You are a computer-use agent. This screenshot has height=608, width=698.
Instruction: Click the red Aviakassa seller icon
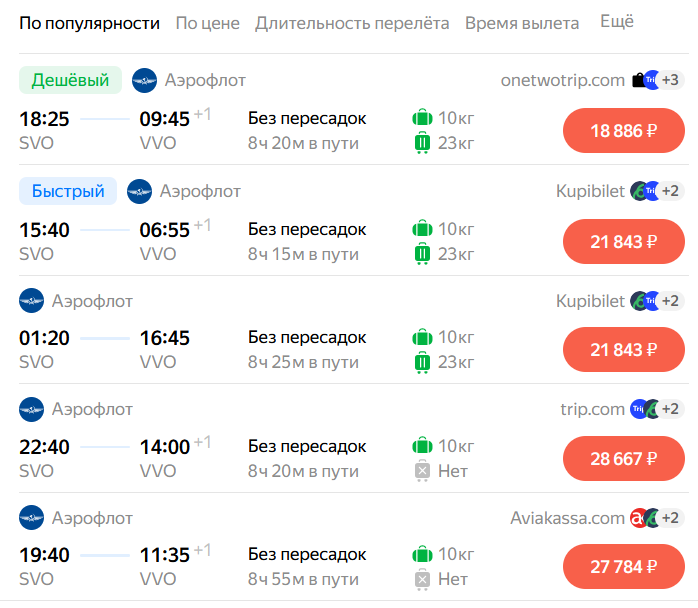(637, 518)
